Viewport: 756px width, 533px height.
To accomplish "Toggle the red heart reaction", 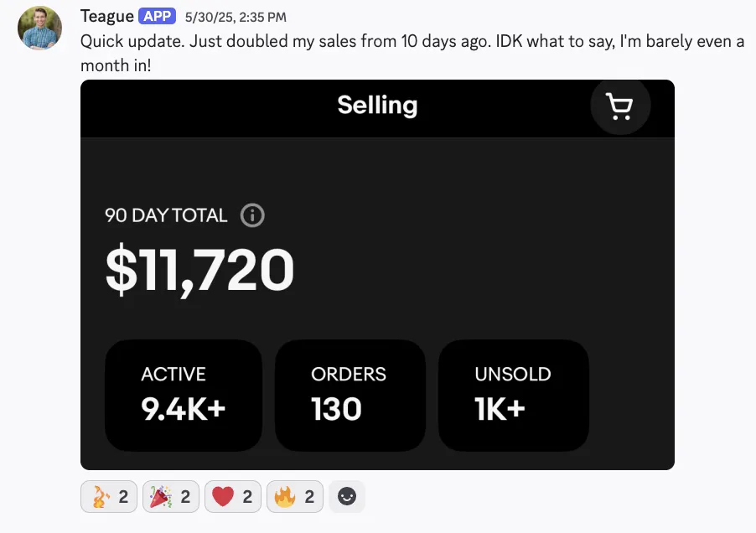I will tap(233, 497).
